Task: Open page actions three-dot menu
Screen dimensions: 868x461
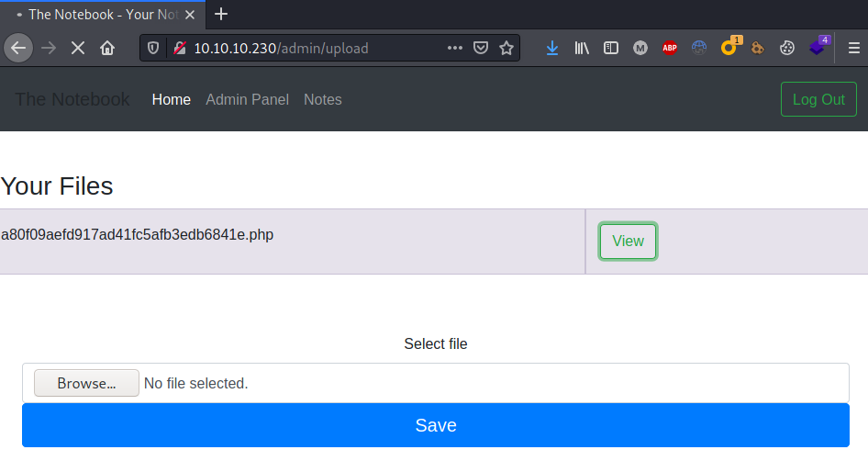Action: pos(455,48)
